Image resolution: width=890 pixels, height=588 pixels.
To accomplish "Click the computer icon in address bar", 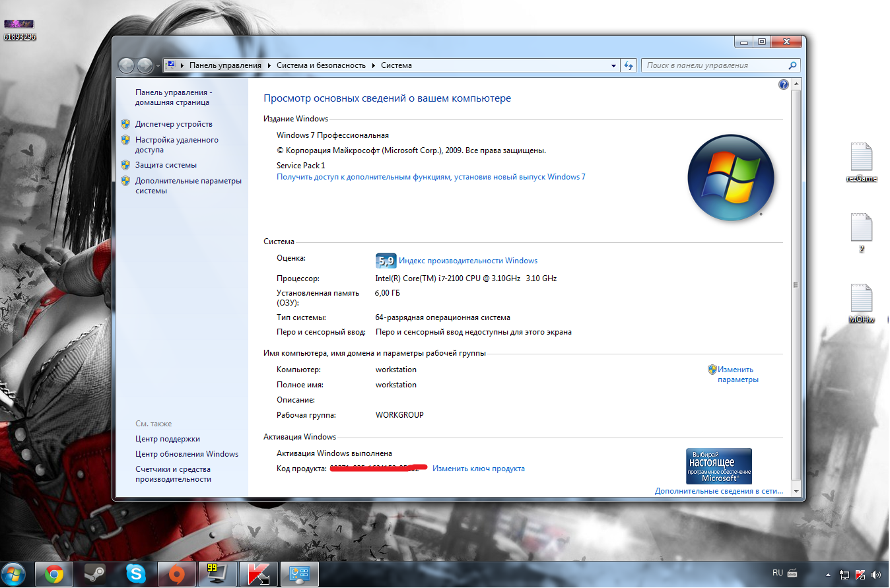I will pos(171,65).
